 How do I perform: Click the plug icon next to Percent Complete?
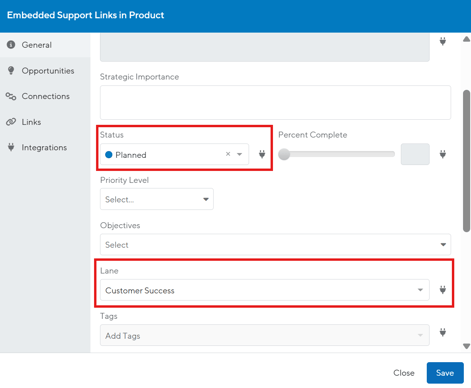click(x=443, y=154)
